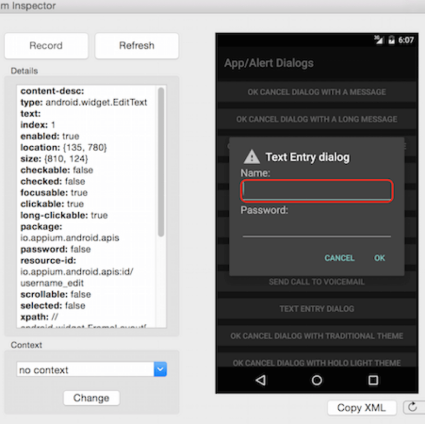The width and height of the screenshot is (425, 424).
Task: Click 'selected: false' detail line
Action: pos(53,306)
